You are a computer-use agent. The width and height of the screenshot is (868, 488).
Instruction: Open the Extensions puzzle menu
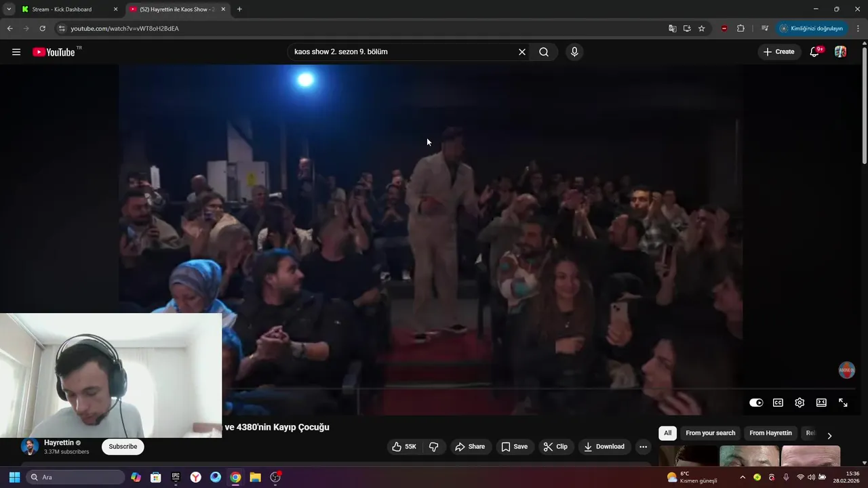point(741,28)
